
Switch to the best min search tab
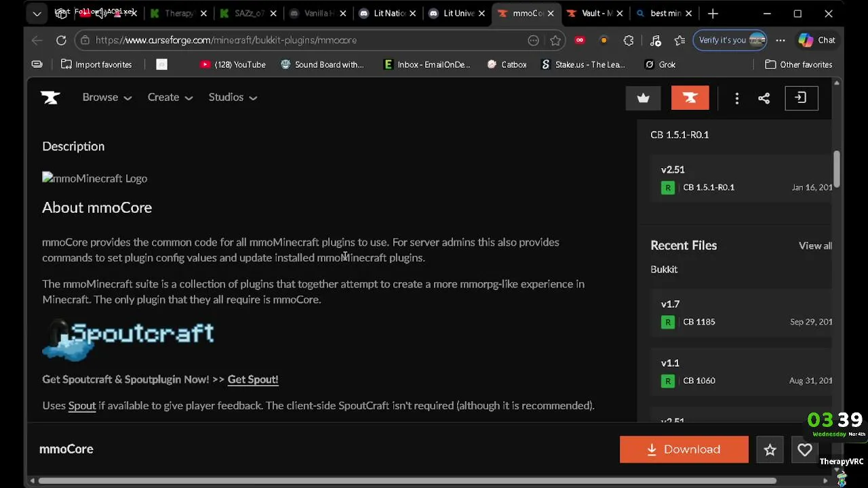664,13
